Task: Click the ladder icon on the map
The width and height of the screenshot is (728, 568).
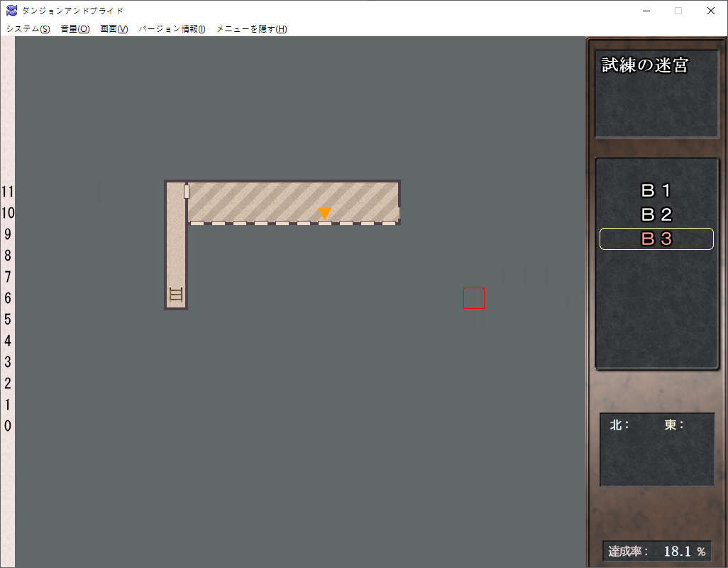Action: 176,295
